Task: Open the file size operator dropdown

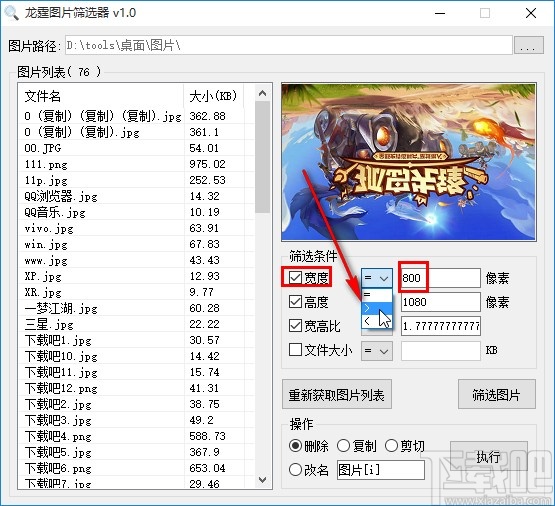Action: pos(377,351)
